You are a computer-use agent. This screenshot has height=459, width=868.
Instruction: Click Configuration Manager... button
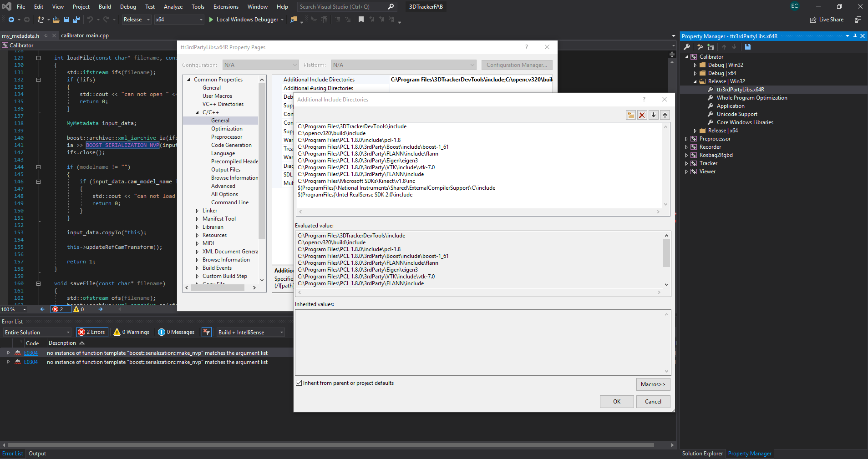pyautogui.click(x=517, y=65)
